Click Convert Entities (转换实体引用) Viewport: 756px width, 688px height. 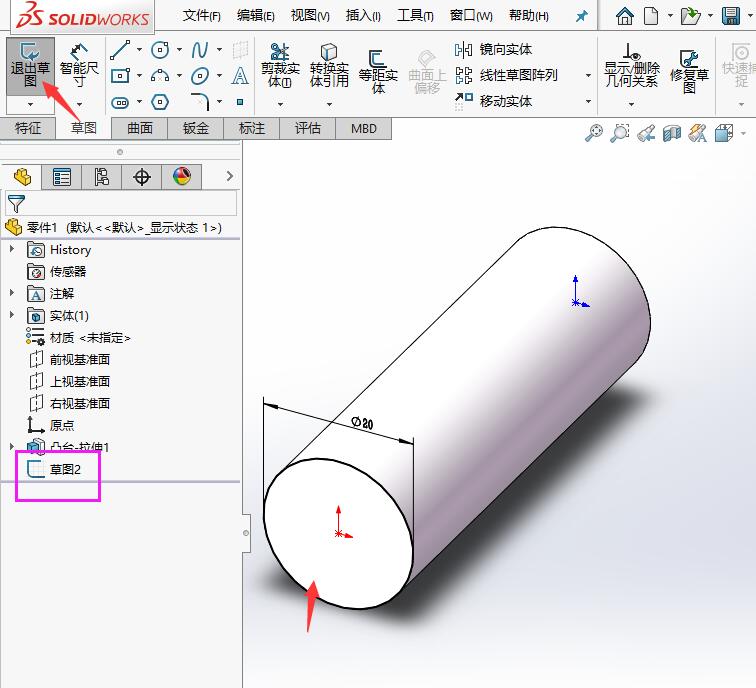[329, 66]
